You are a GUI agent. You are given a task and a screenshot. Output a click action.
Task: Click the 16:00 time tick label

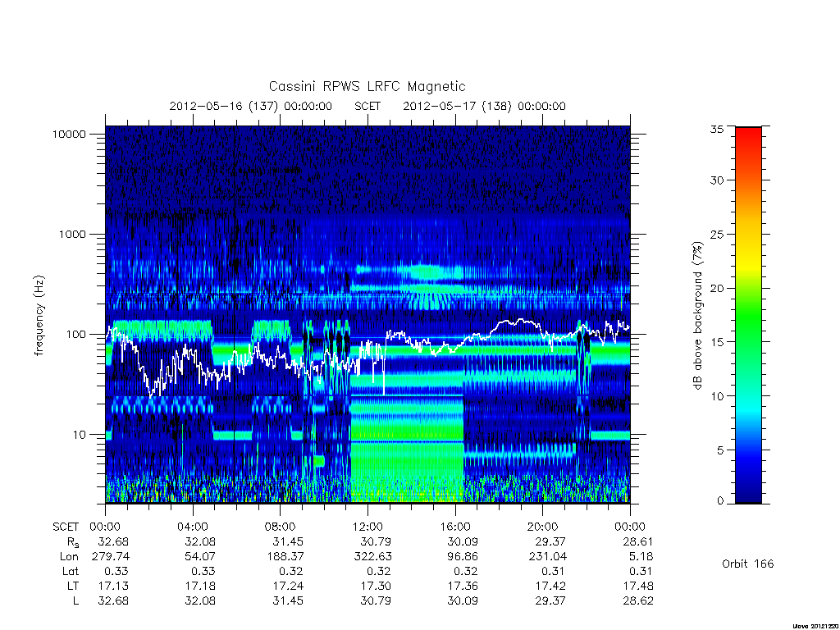click(x=455, y=527)
